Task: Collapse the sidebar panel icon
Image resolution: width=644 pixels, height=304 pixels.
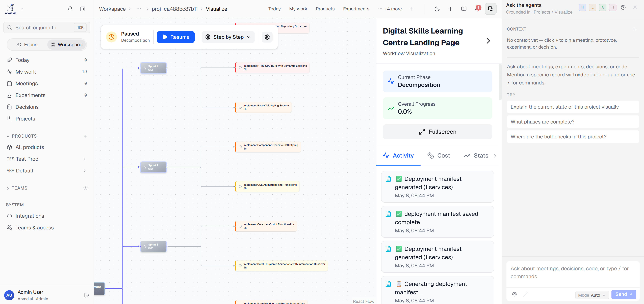Action: pos(83,9)
